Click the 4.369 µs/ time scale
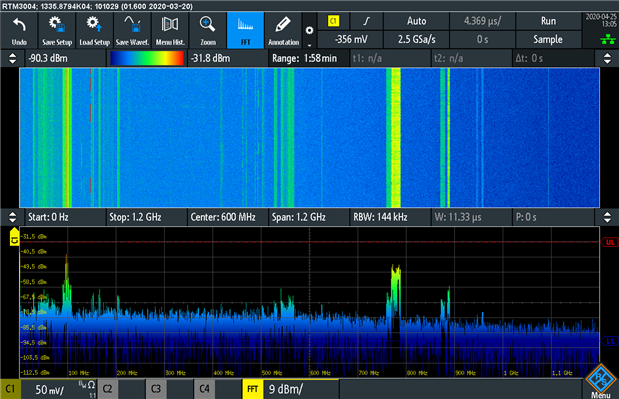 tap(482, 21)
